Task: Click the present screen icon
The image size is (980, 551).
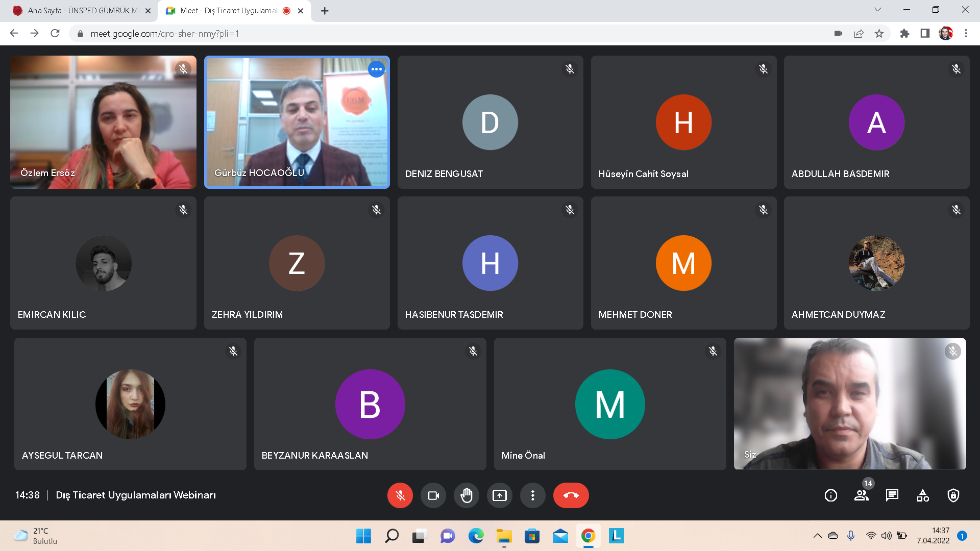Action: 499,495
